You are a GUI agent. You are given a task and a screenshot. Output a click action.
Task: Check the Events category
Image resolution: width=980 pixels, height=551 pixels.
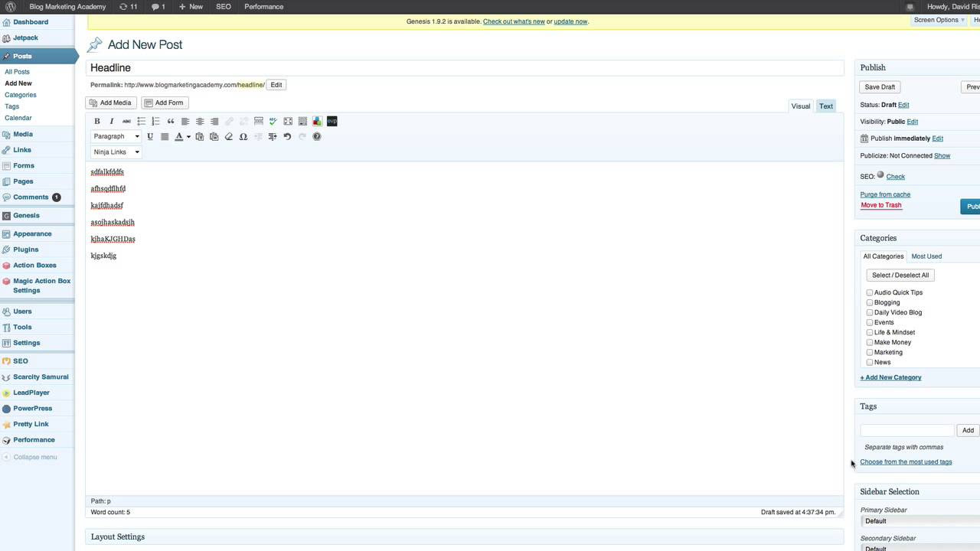point(870,322)
